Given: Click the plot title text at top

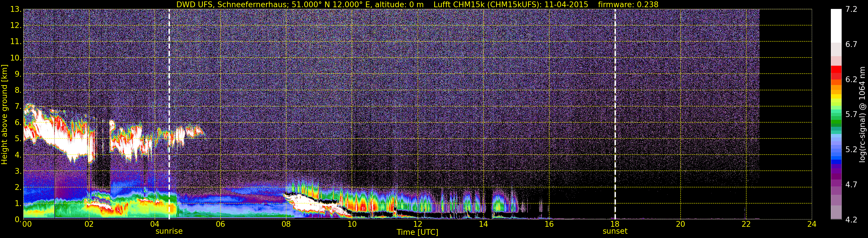Looking at the screenshot, I should click(417, 4).
